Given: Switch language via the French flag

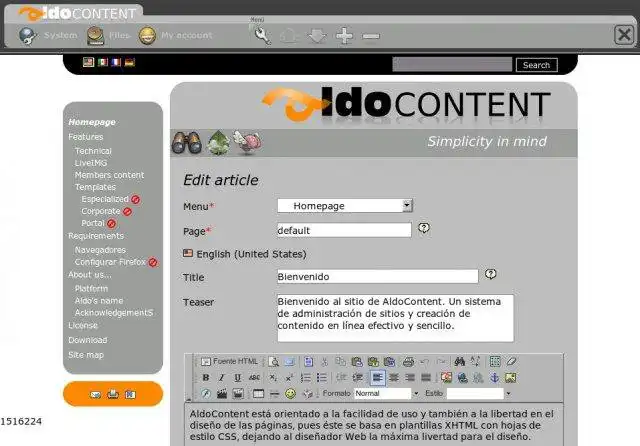Looking at the screenshot, I should point(116,62).
